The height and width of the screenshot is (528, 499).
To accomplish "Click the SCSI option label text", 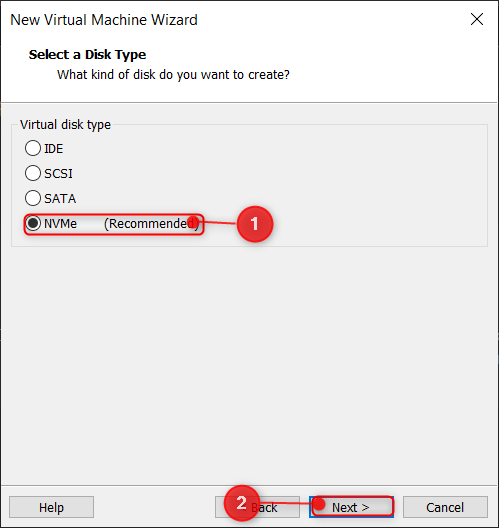I will pyautogui.click(x=58, y=173).
